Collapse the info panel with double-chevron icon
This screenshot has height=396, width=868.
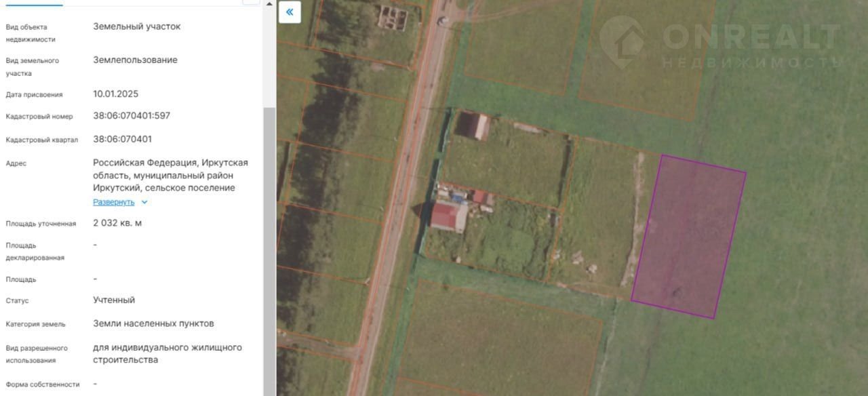pyautogui.click(x=290, y=12)
